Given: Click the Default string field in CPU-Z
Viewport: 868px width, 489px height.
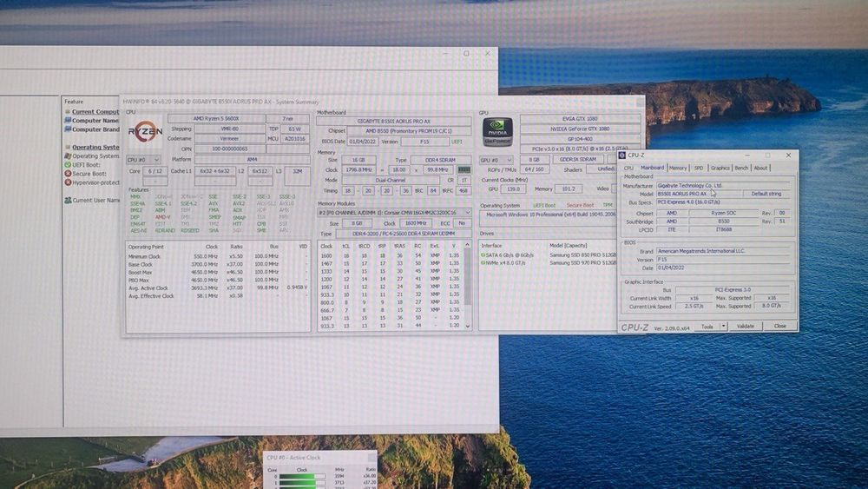Looking at the screenshot, I should pos(766,194).
